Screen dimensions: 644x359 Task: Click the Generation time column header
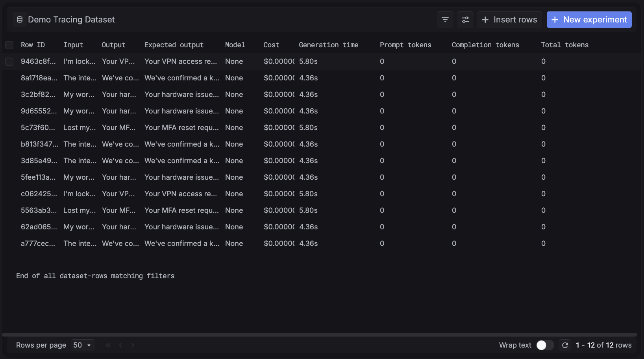pyautogui.click(x=329, y=45)
